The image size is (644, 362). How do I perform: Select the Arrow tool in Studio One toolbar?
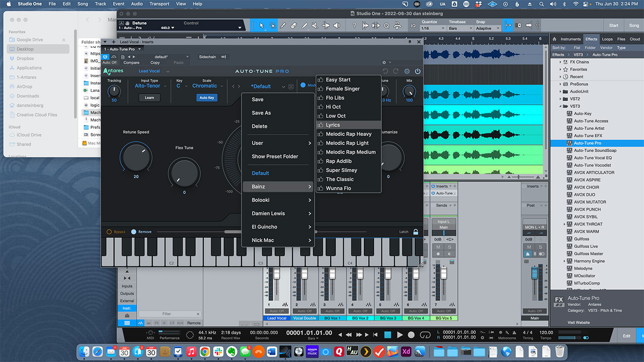tap(262, 26)
